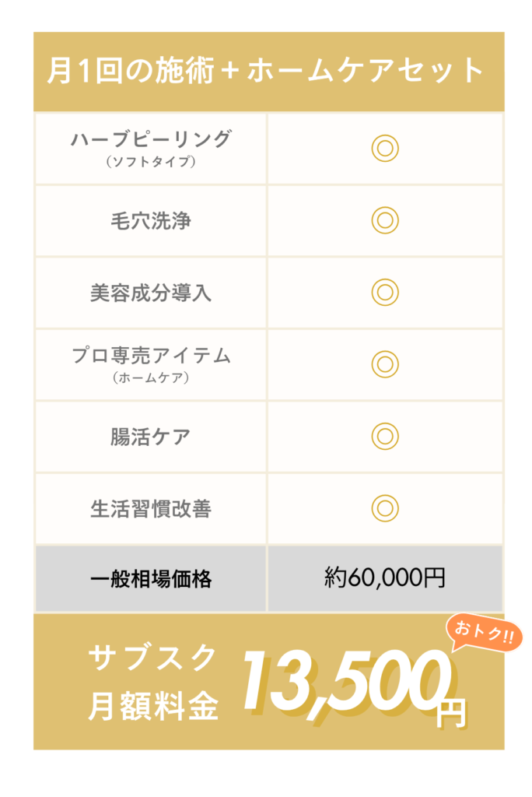Click the (ソフトタイプ) subtitle text
The width and height of the screenshot is (532, 797).
151,162
